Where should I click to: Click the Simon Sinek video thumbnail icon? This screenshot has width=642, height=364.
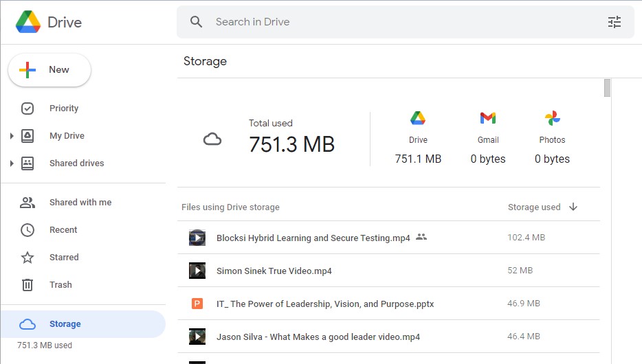click(197, 271)
